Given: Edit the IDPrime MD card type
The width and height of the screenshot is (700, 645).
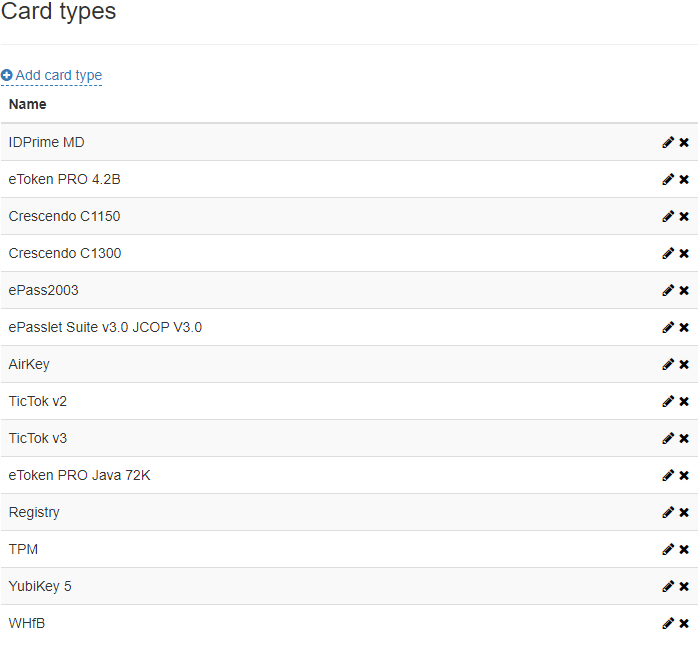Looking at the screenshot, I should [668, 142].
